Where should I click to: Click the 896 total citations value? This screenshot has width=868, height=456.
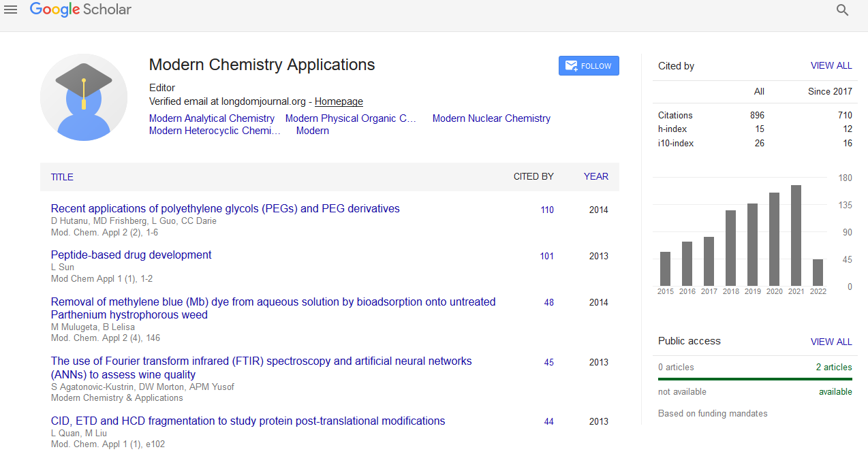point(757,116)
